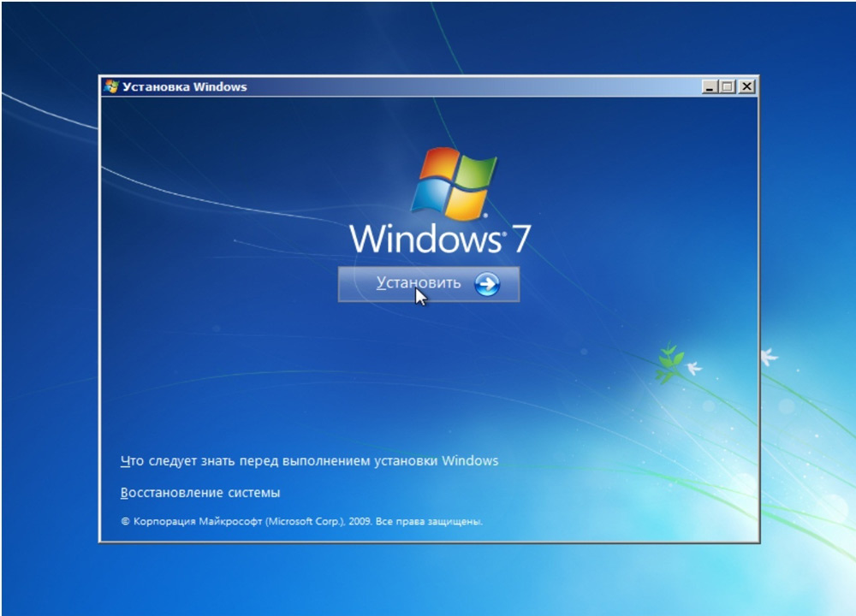Click blank dialog area below Установить button

pyautogui.click(x=428, y=376)
